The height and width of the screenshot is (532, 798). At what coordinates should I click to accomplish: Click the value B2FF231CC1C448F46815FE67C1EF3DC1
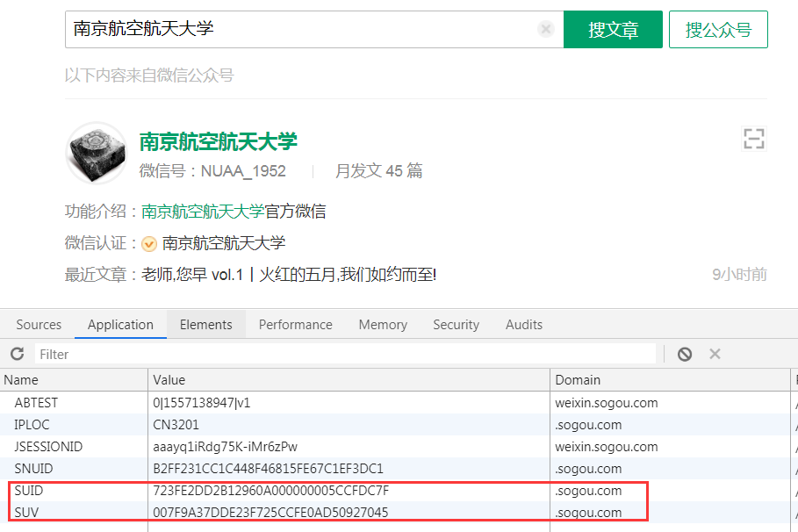(x=269, y=469)
